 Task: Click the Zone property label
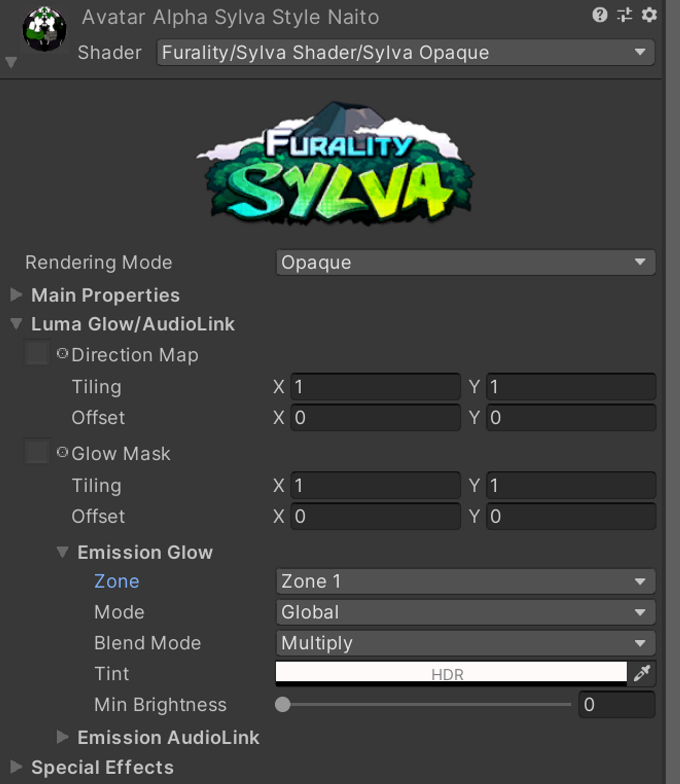[x=117, y=582]
